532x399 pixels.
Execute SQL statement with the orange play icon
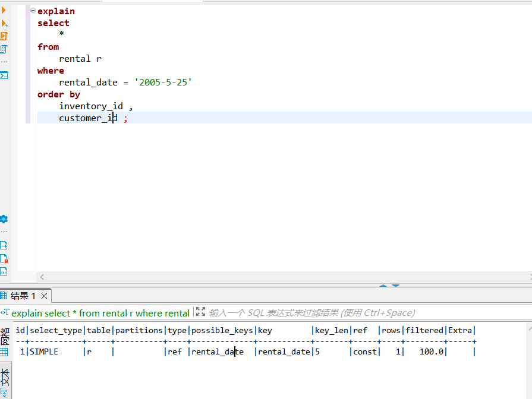click(x=4, y=10)
